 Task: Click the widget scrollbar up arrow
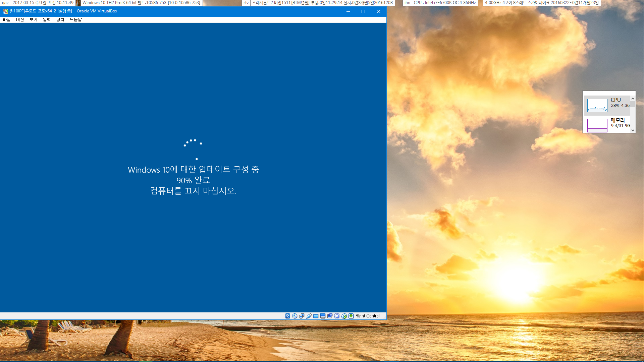tap(633, 99)
